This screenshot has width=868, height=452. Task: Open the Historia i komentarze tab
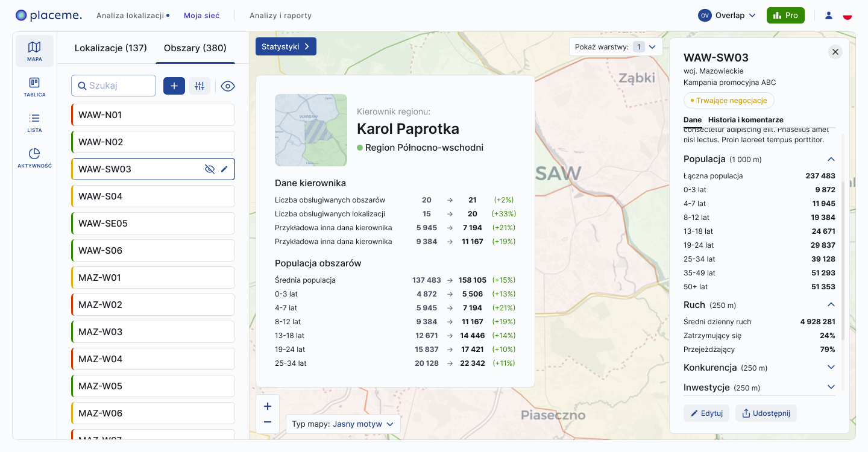pos(746,119)
